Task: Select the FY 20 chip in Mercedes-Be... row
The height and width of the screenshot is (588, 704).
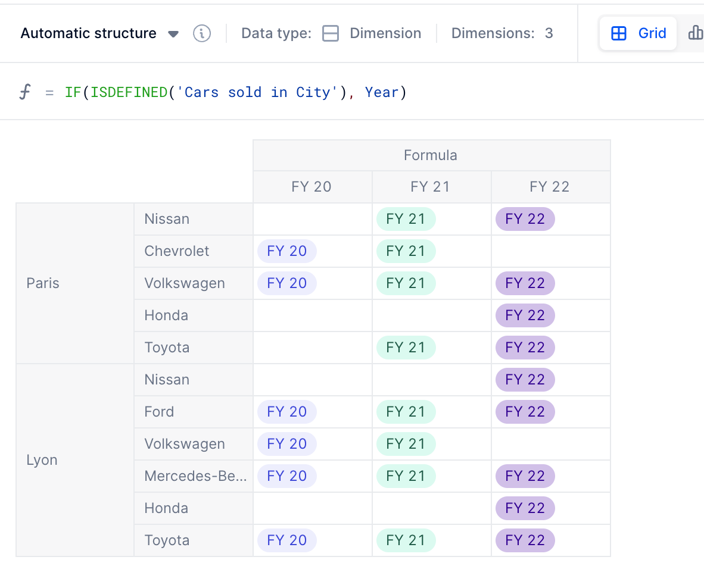Action: (287, 476)
